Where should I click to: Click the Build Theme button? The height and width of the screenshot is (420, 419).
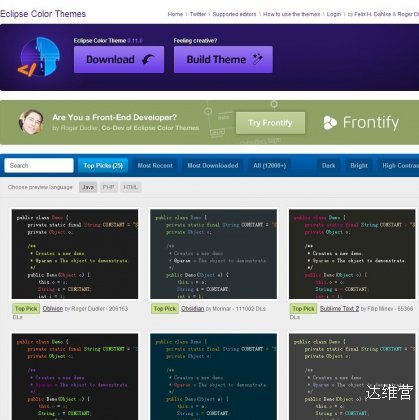coord(223,60)
